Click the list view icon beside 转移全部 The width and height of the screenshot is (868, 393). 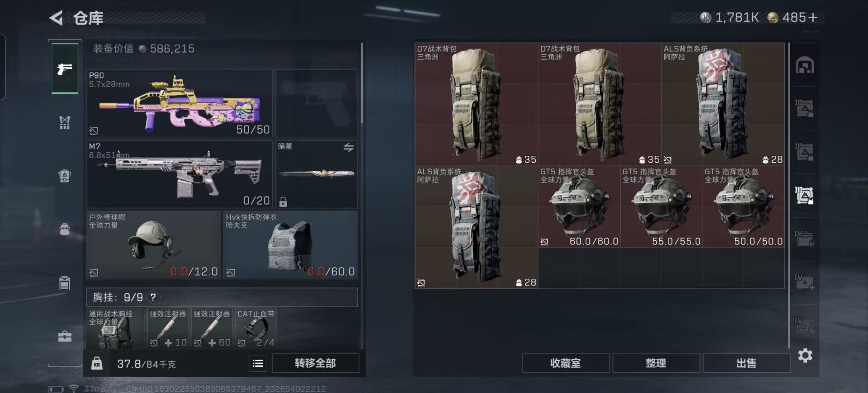(x=258, y=363)
